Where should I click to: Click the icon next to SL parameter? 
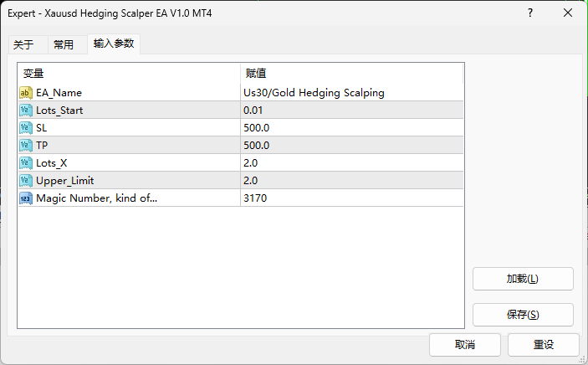(26, 128)
